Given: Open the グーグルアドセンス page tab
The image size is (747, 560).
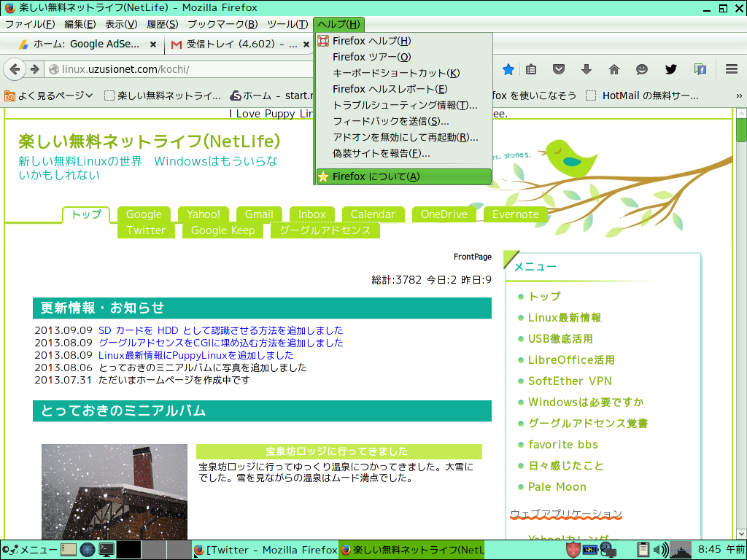Looking at the screenshot, I should pyautogui.click(x=325, y=230).
